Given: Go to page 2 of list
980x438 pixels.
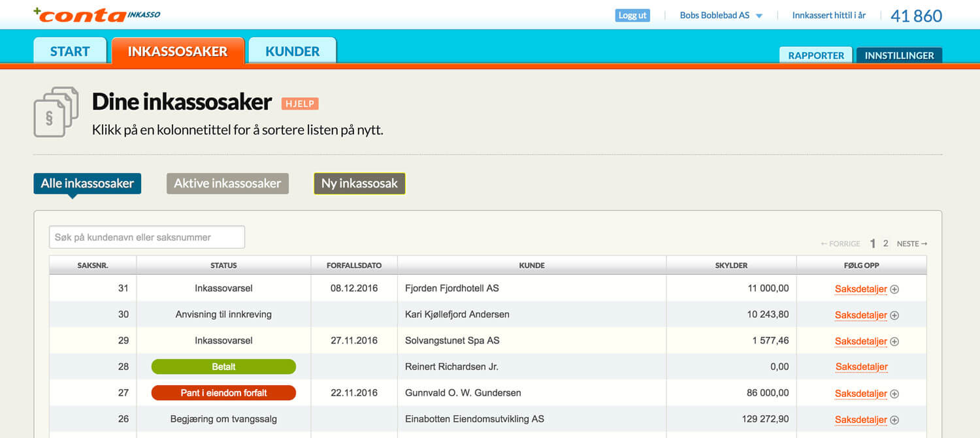Looking at the screenshot, I should coord(886,243).
